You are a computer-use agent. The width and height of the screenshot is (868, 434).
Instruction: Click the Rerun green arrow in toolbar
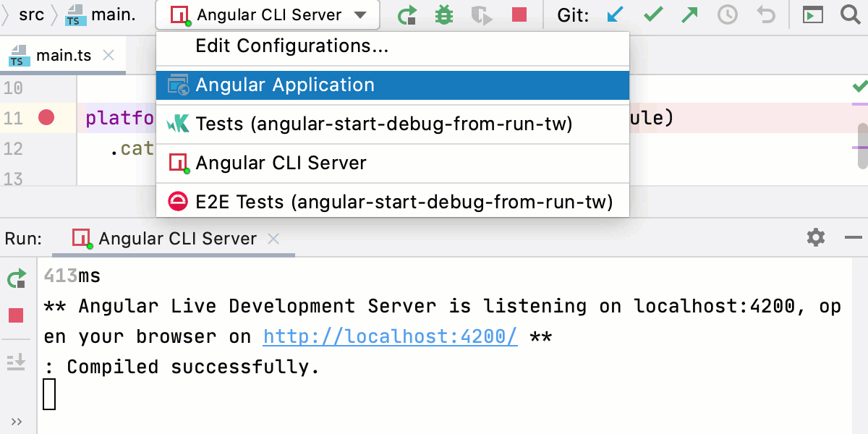pyautogui.click(x=408, y=14)
